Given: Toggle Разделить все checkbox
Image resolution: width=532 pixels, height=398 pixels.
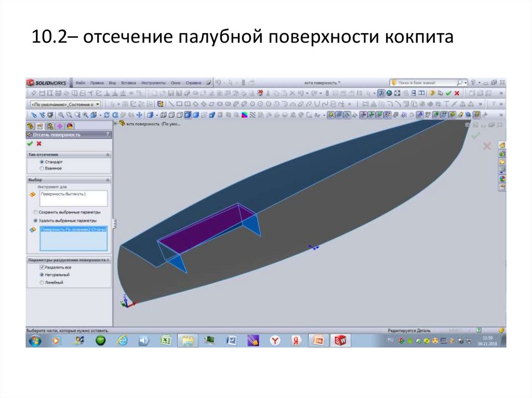Looking at the screenshot, I should tap(42, 267).
